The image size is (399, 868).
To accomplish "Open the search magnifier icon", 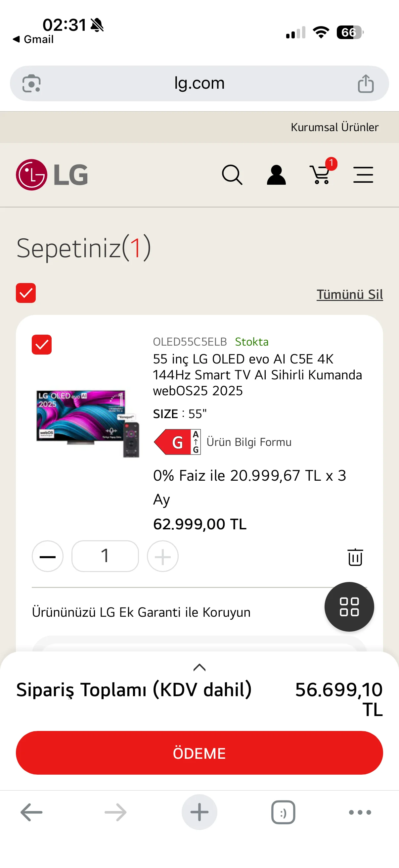I will [232, 174].
